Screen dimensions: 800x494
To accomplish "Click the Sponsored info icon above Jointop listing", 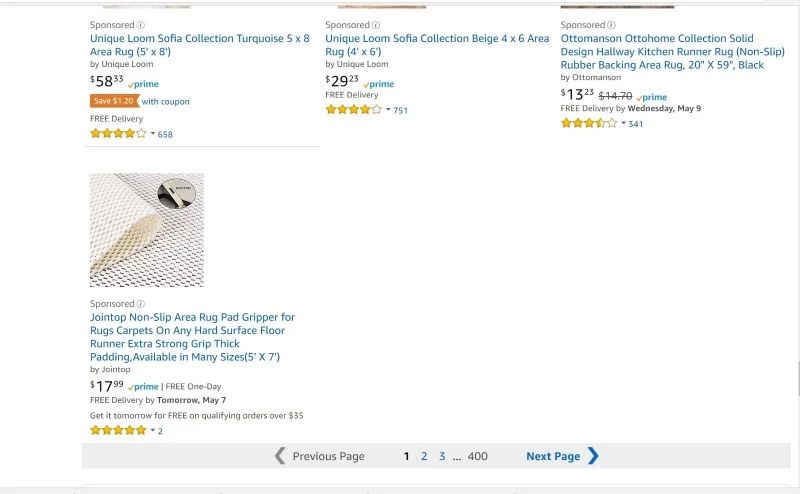I will 140,304.
